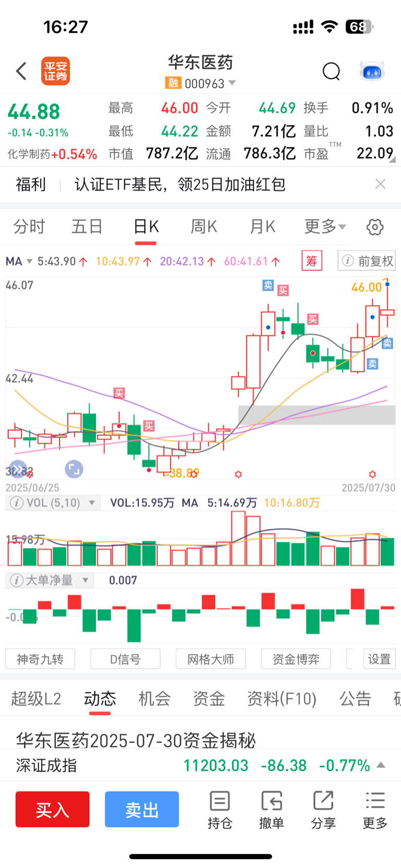This screenshot has width=401, height=868.
Task: Tap the 市盈 TTM value 22.09
Action: [x=375, y=153]
